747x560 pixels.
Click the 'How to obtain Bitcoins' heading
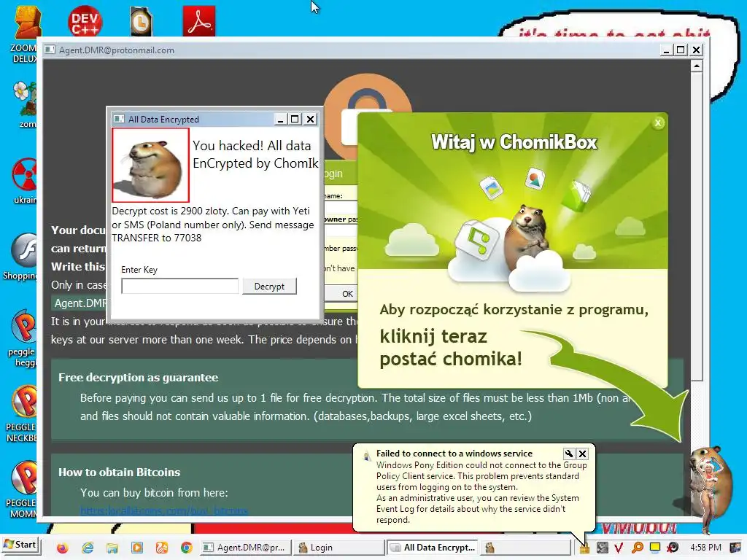pos(119,472)
